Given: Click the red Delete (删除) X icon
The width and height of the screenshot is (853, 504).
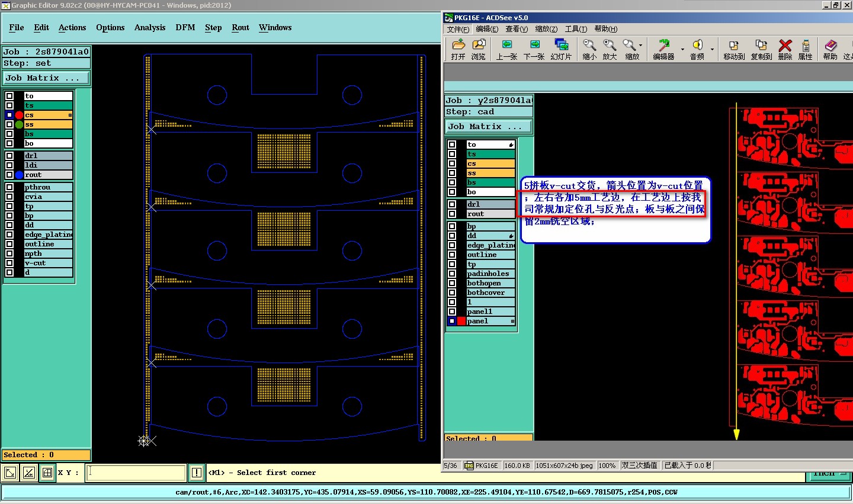Looking at the screenshot, I should coord(785,45).
